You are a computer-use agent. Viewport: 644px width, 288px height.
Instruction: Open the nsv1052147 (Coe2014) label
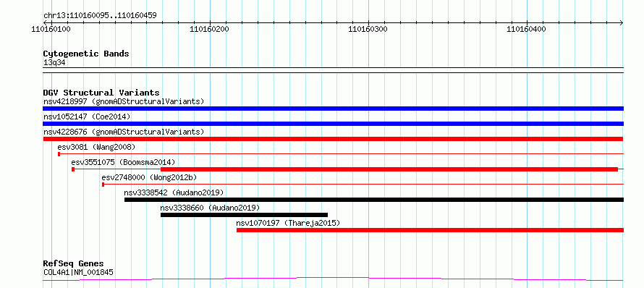[87, 117]
